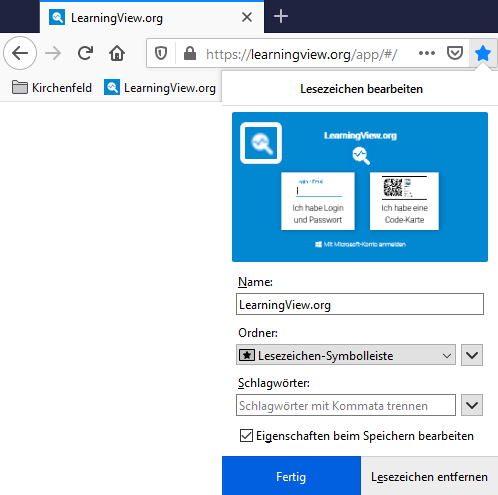This screenshot has width=498, height=495.
Task: Click the Schlagwörter tags input
Action: coord(346,405)
